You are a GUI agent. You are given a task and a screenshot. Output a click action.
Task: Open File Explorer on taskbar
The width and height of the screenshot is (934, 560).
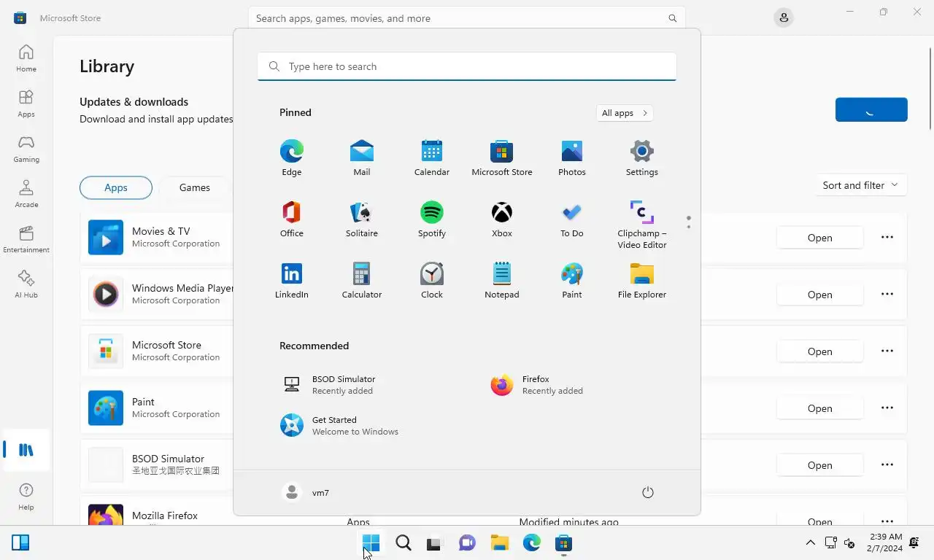[499, 543]
